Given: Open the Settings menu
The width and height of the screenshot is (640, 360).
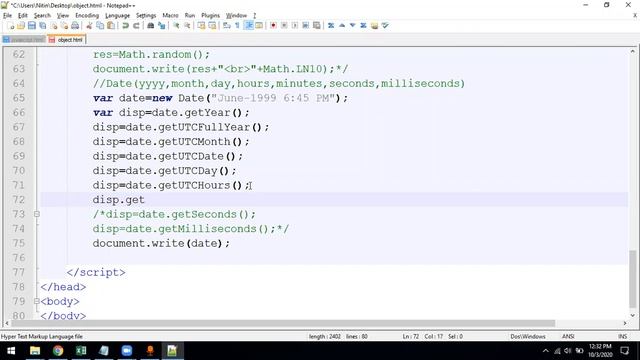Looking at the screenshot, I should [x=146, y=16].
